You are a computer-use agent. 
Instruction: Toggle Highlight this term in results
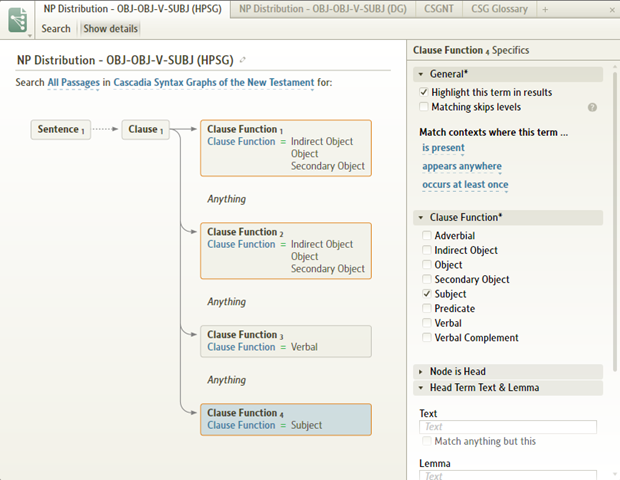pos(425,92)
